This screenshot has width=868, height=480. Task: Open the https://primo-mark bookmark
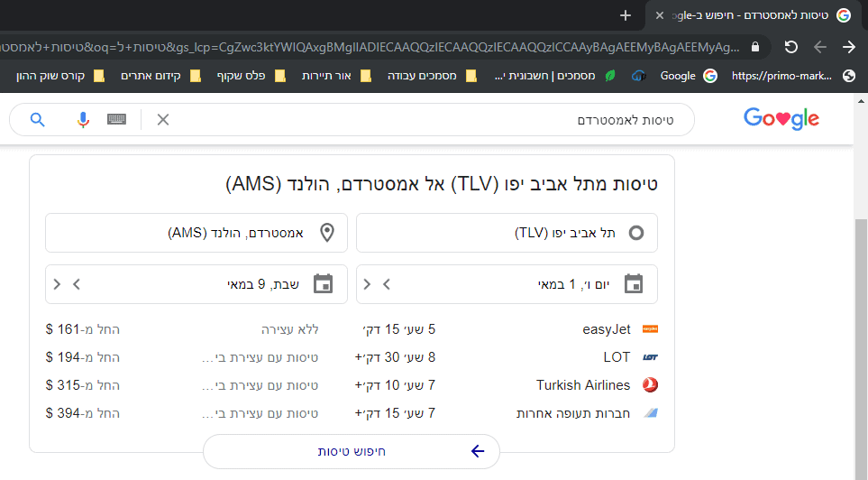click(x=792, y=76)
